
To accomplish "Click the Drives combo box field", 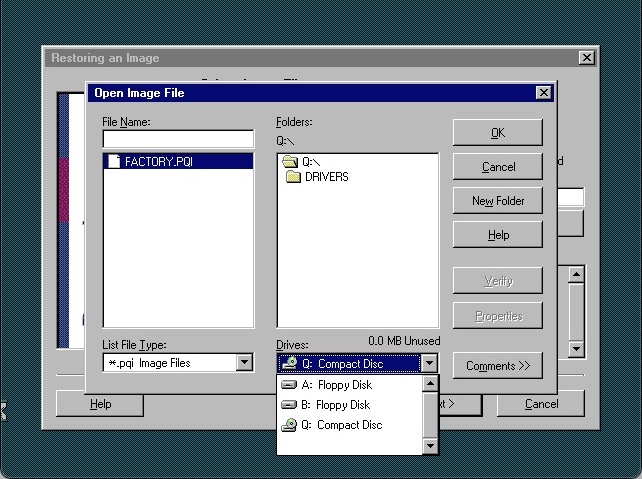I will 348,364.
